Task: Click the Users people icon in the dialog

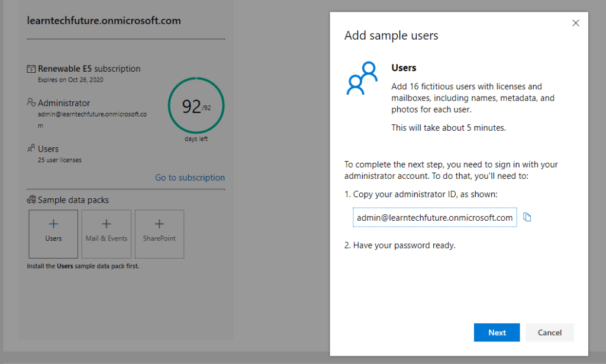Action: point(361,77)
